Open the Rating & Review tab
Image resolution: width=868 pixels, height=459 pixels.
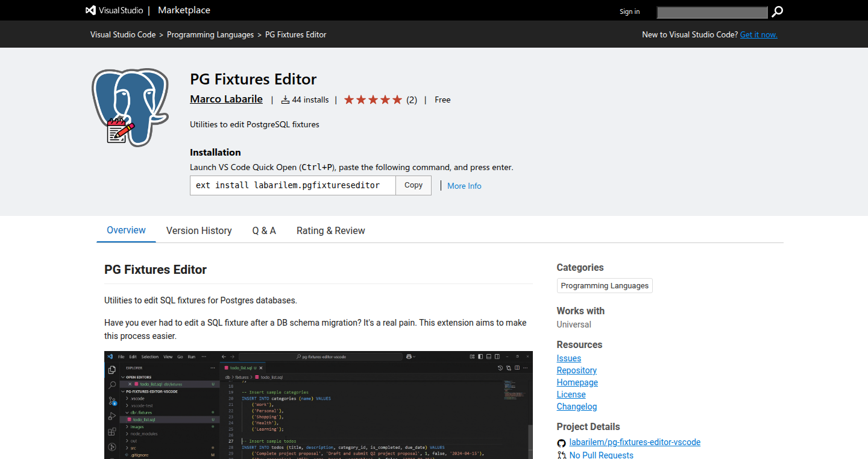(x=331, y=230)
